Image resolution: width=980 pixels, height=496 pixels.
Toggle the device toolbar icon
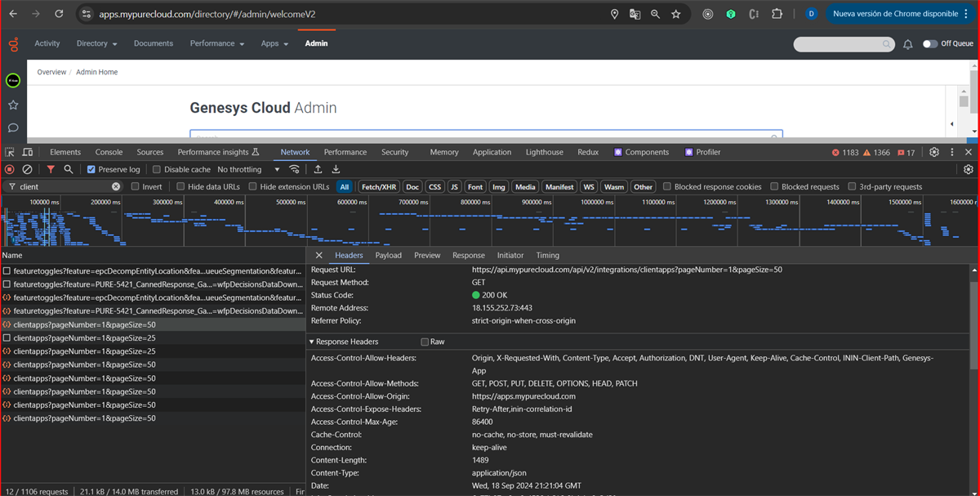pos(27,153)
